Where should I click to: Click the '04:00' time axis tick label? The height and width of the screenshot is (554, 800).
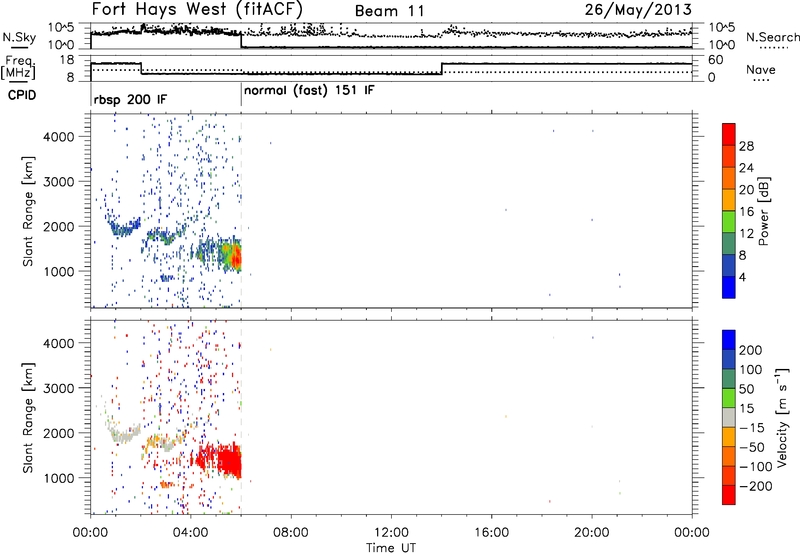(x=190, y=533)
